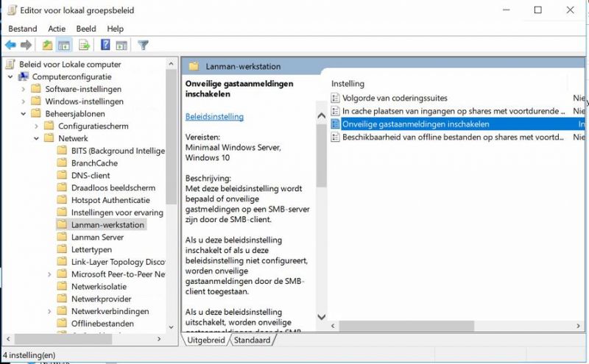Click the Back arrow toolbar icon
The image size is (589, 364).
[10, 46]
